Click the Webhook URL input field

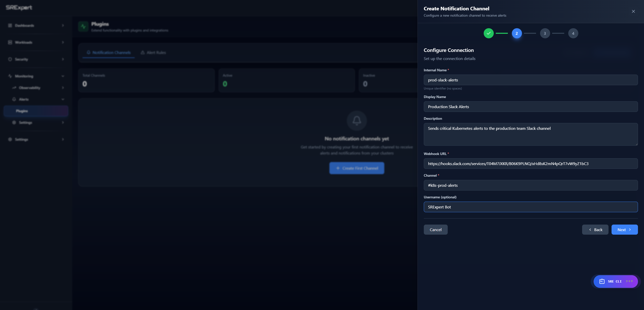click(x=531, y=164)
